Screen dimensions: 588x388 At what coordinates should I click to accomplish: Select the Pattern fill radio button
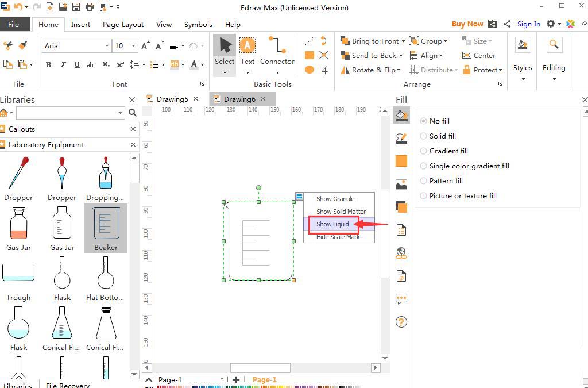pyautogui.click(x=424, y=181)
